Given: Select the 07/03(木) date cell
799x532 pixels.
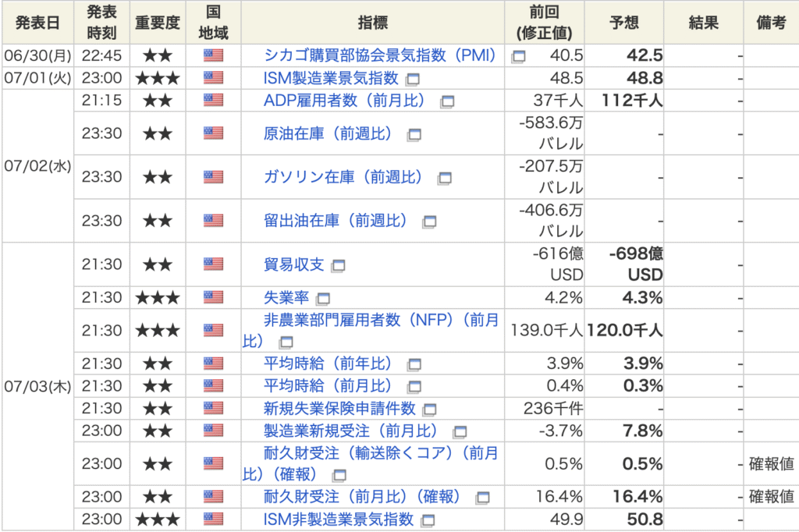Looking at the screenshot, I should (37, 386).
